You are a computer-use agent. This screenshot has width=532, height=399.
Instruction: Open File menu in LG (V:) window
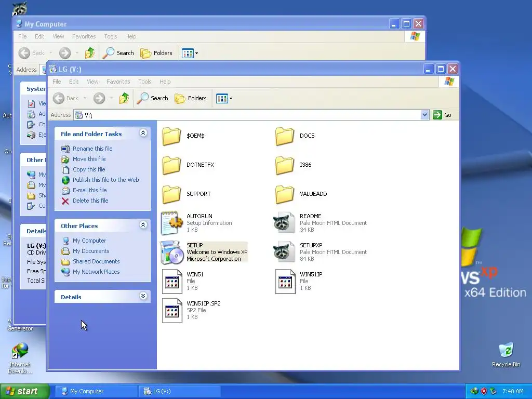57,82
